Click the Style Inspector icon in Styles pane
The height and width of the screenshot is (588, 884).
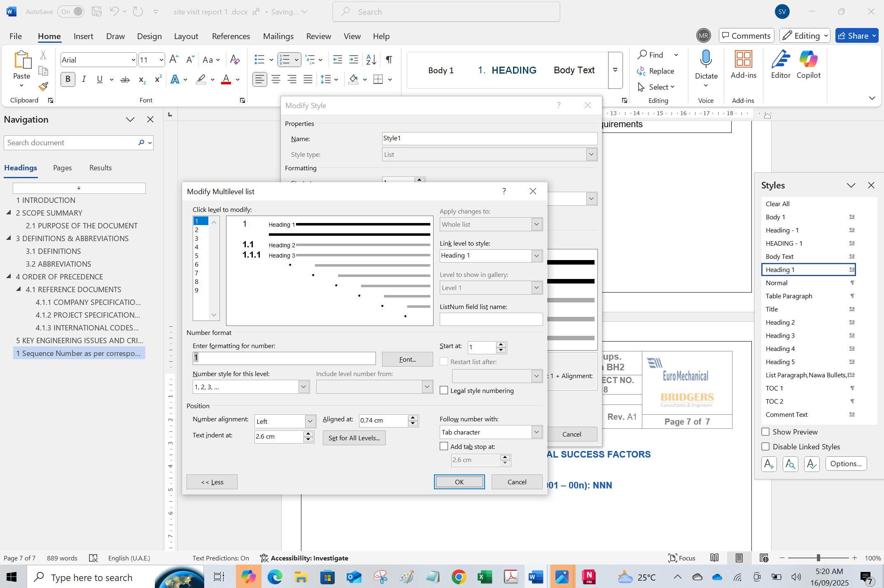(790, 464)
